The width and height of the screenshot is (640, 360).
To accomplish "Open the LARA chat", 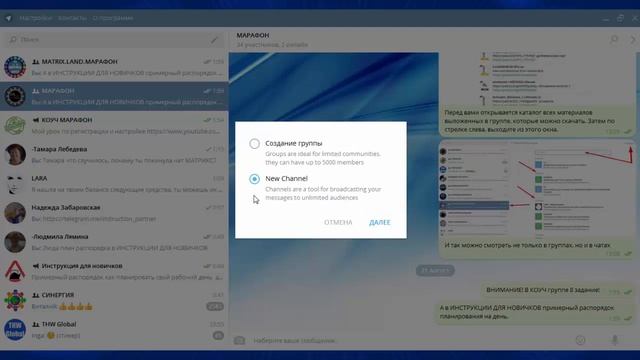I will click(114, 184).
